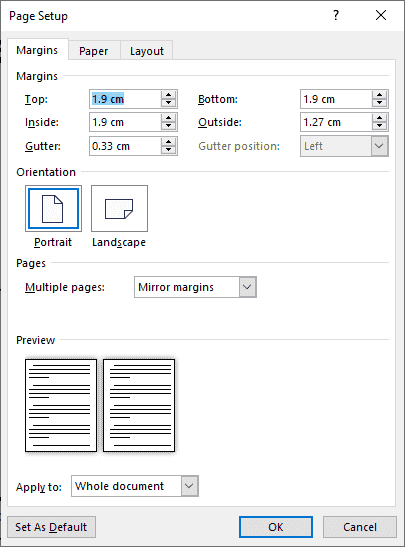
Task: Click the left preview page thumbnail
Action: point(61,405)
